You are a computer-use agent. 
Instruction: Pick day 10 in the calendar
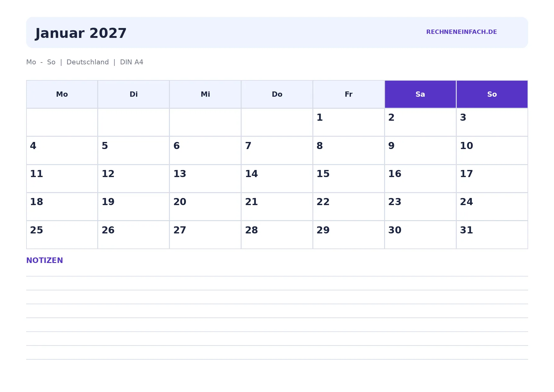coord(492,151)
